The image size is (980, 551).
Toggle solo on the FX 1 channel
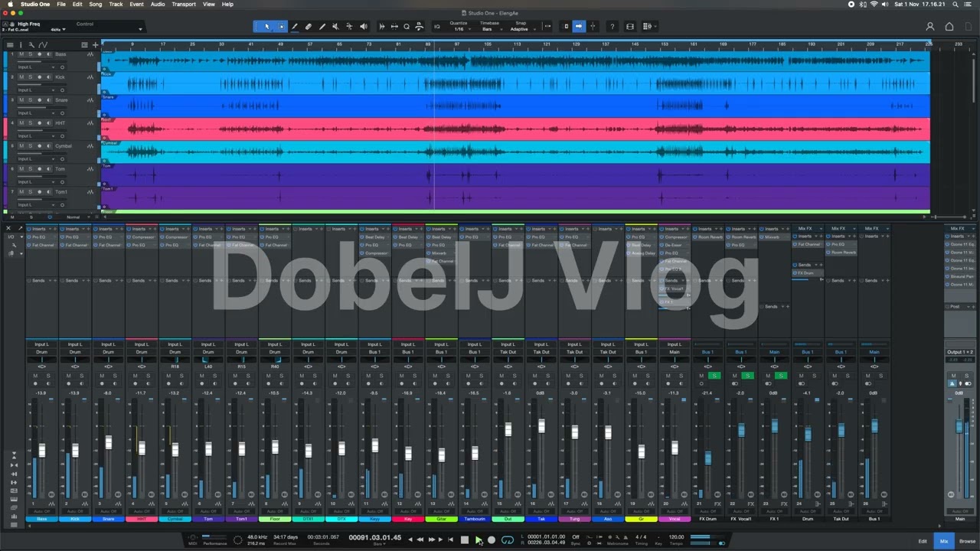click(780, 376)
